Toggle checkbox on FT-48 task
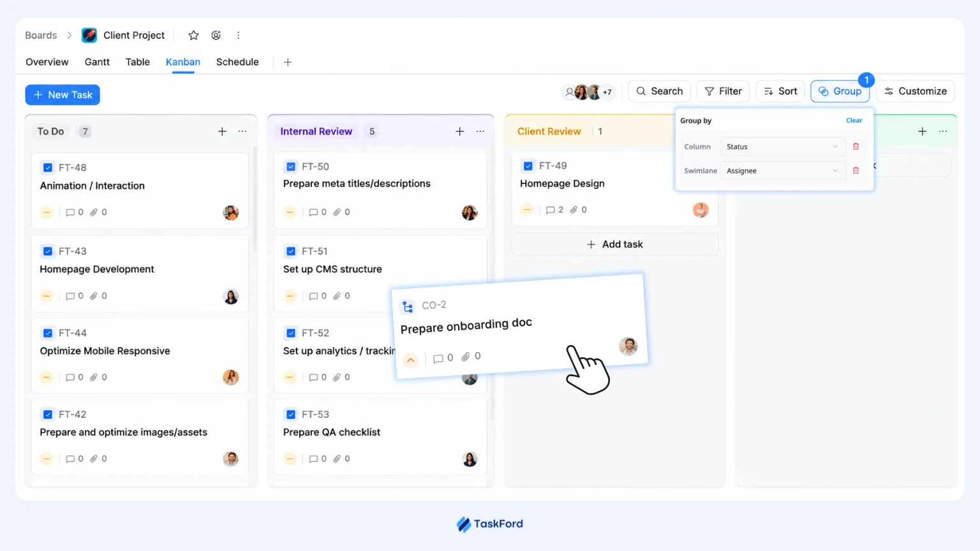Viewport: 980px width, 551px height. tap(48, 168)
